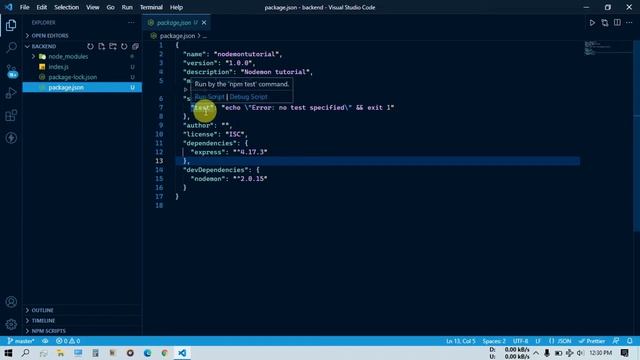Click the editor vertical scrollbar
This screenshot has width=640, height=360.
(636, 136)
